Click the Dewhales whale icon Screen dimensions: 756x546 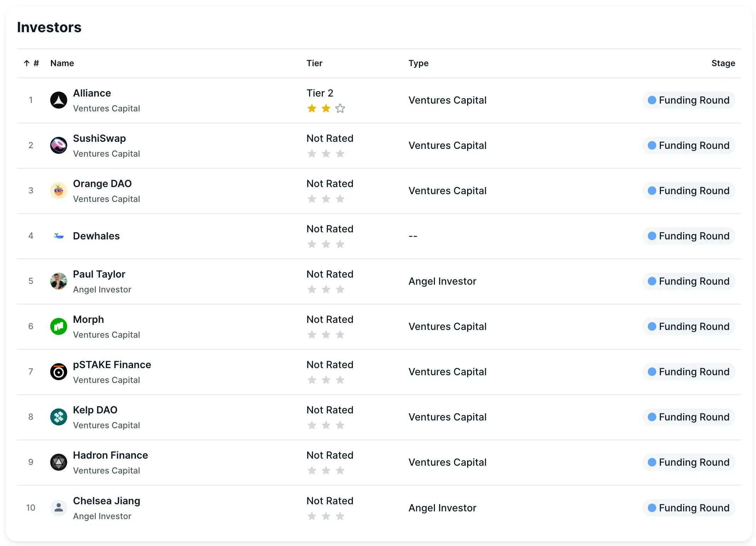coord(59,236)
